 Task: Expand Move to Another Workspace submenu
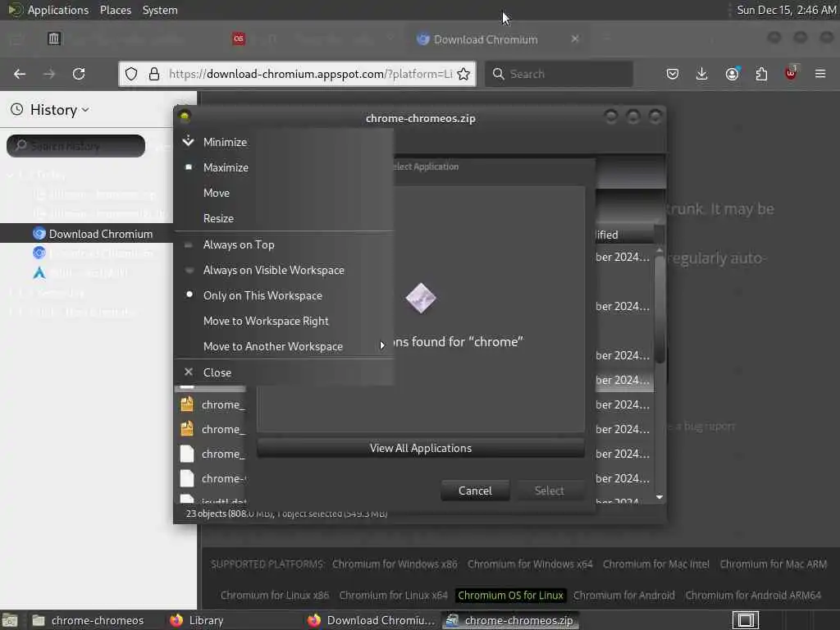tap(284, 347)
